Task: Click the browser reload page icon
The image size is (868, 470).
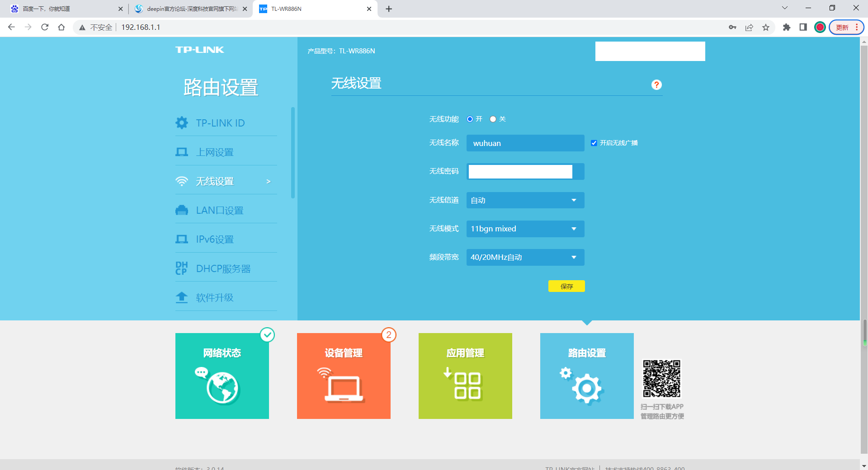Action: (x=45, y=27)
